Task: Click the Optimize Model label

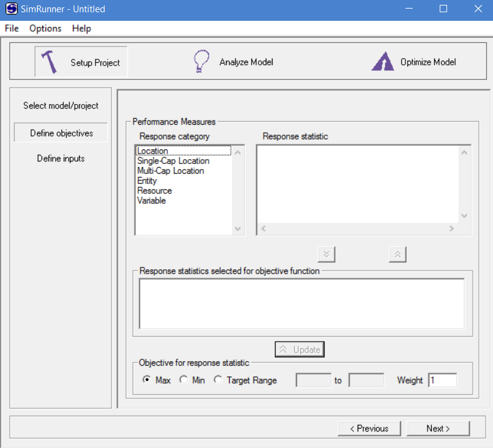Action: (428, 62)
